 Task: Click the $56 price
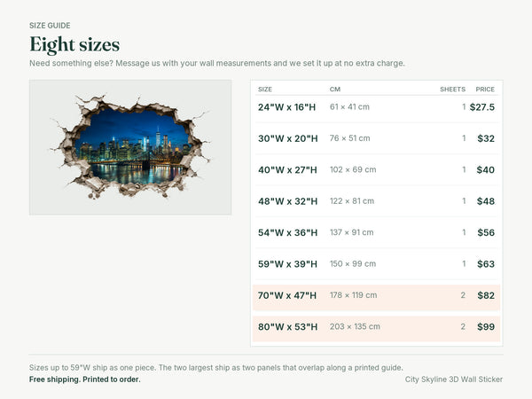(486, 232)
